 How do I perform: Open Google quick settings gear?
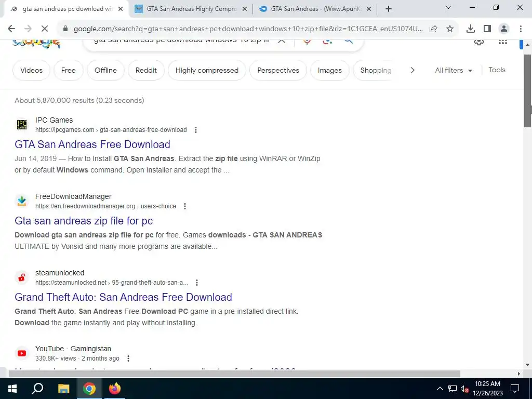(478, 42)
